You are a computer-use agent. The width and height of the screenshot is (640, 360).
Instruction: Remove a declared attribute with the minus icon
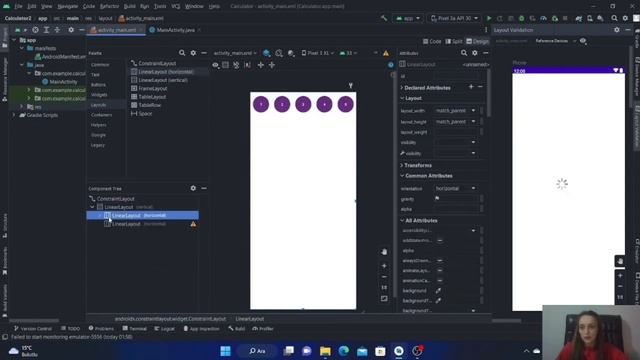pos(480,87)
